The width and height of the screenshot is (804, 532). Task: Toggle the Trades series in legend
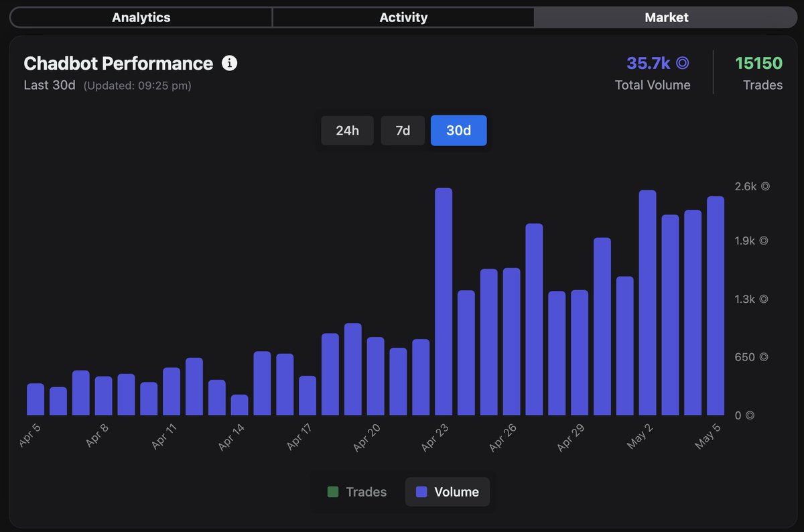click(x=356, y=492)
